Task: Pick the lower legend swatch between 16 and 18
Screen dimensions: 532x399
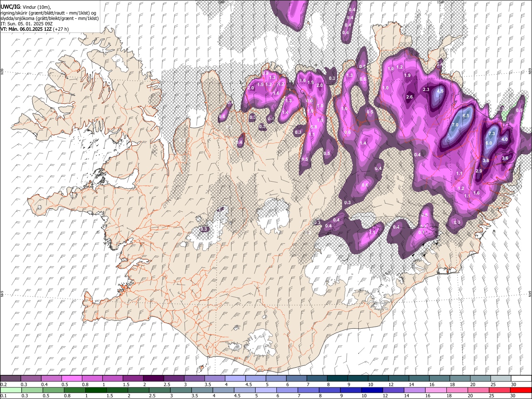Action: 436,390
